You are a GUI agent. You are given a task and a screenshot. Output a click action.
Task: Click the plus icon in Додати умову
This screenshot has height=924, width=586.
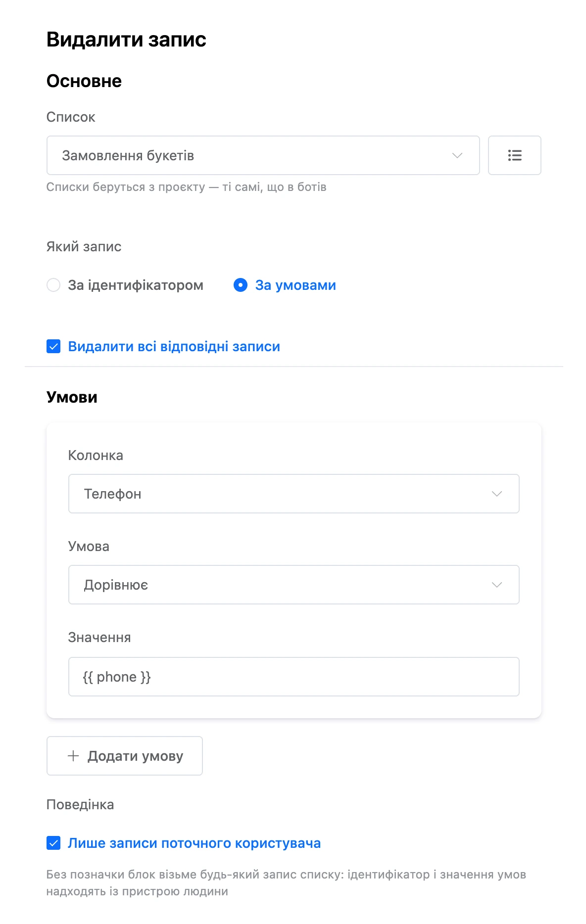(73, 756)
